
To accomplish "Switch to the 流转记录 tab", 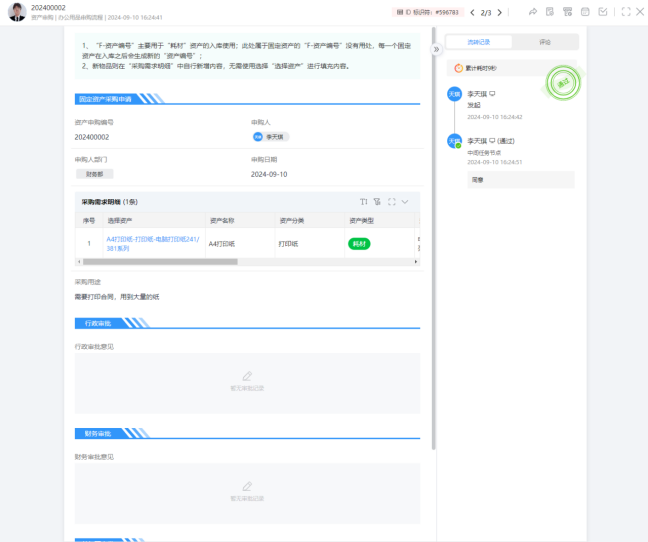I will point(478,42).
